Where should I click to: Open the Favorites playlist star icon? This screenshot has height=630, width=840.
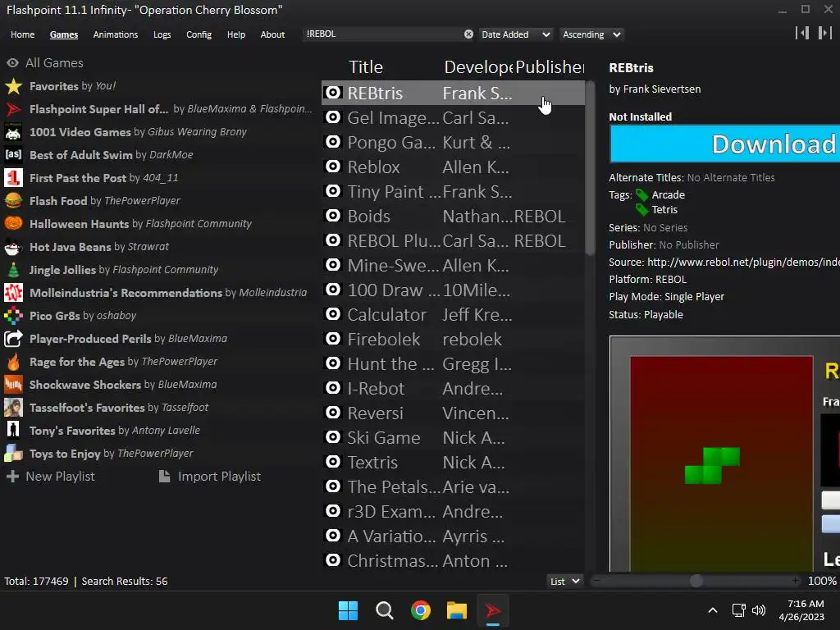pos(13,86)
